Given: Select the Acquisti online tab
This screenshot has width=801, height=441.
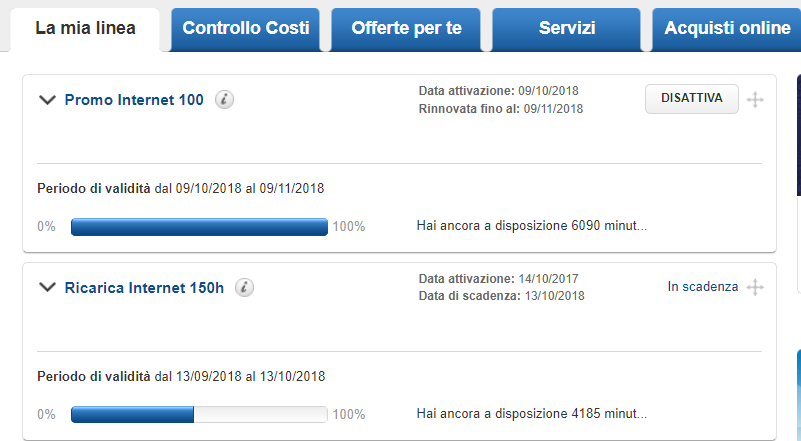Looking at the screenshot, I should pos(727,29).
